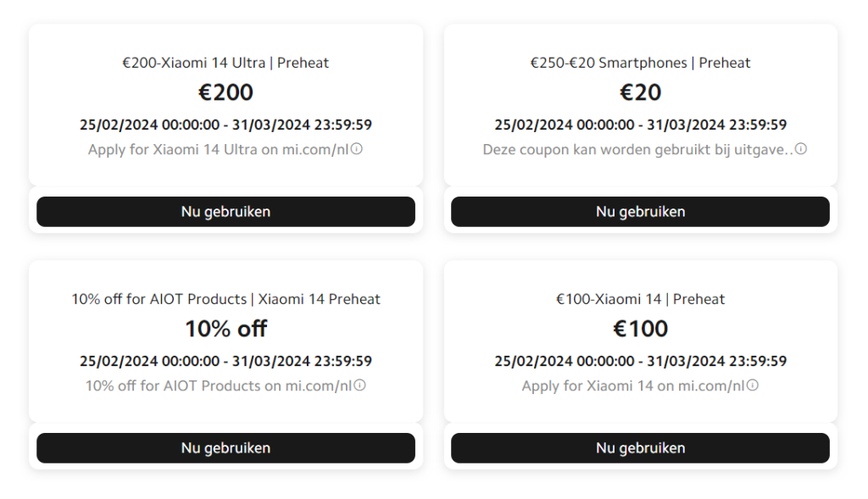868x499 pixels.
Task: Select the '€250-€20 Smartphones | Preheat' heading
Action: point(640,63)
